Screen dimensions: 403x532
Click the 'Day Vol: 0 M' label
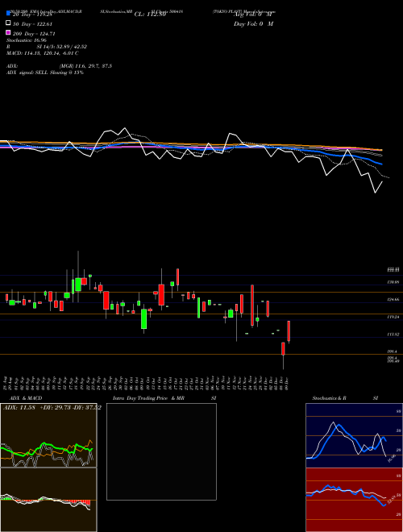(x=253, y=23)
